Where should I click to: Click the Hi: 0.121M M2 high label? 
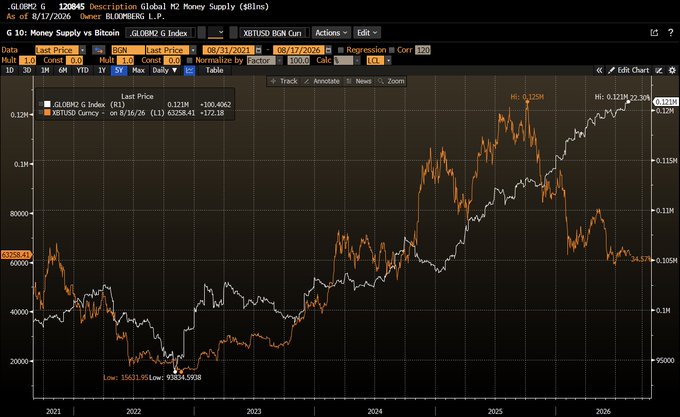[x=611, y=97]
